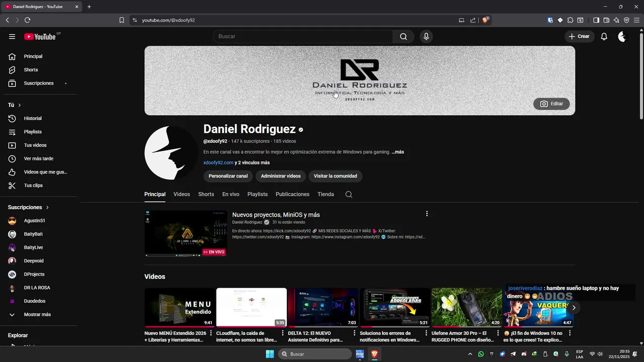Open the live stream EN VIVO thumbnail

[186, 233]
